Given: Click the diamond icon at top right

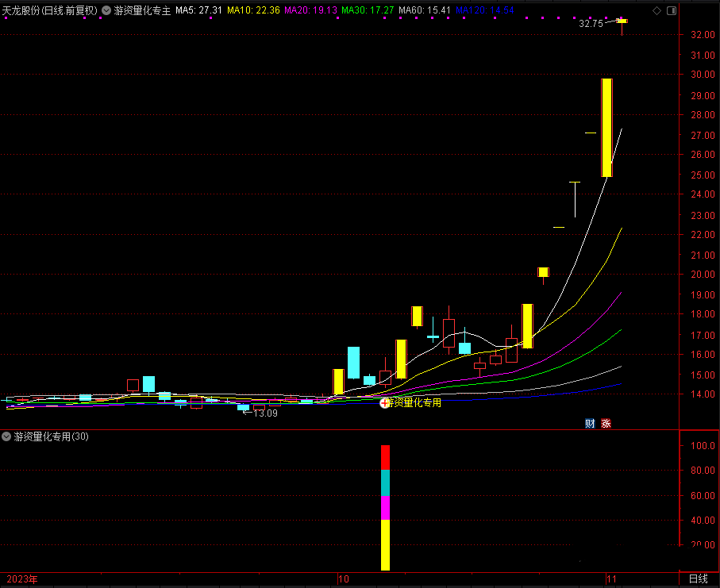Looking at the screenshot, I should point(656,10).
